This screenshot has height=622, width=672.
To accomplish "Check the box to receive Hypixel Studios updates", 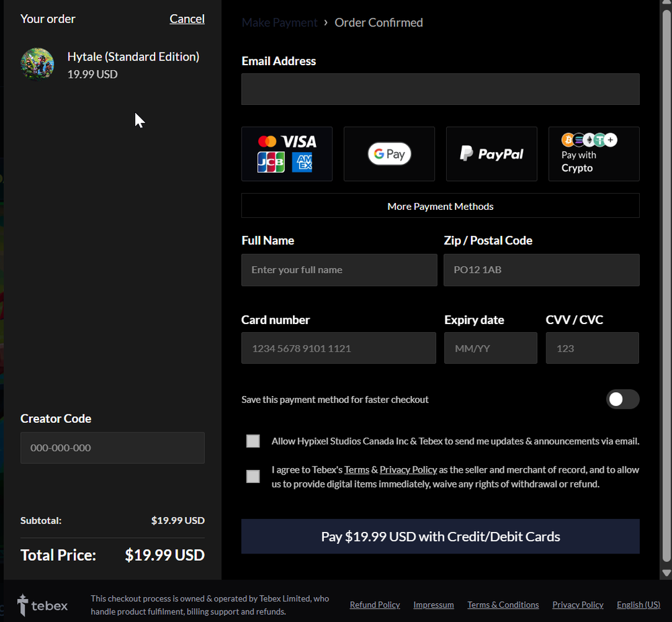I will (253, 441).
